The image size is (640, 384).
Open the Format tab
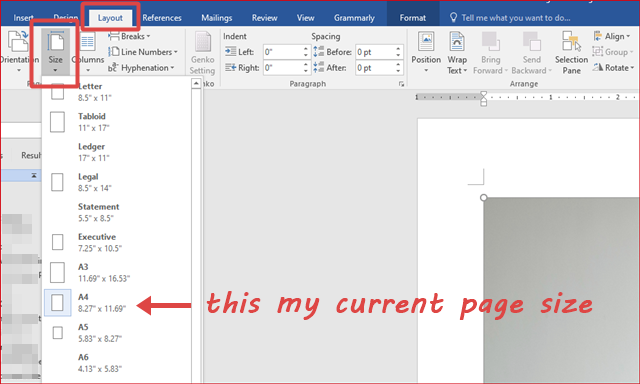tap(413, 18)
